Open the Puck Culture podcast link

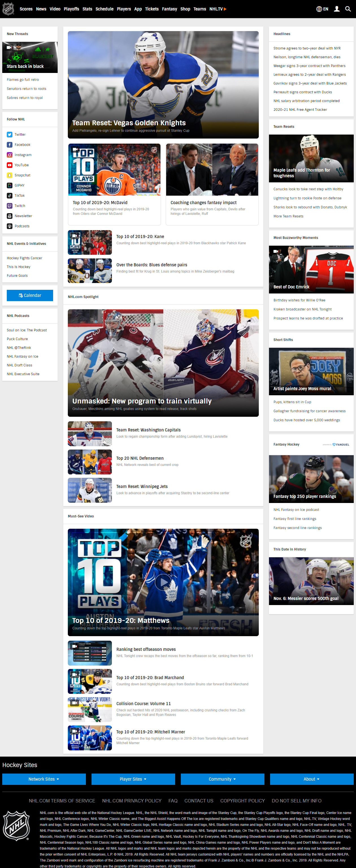17,339
